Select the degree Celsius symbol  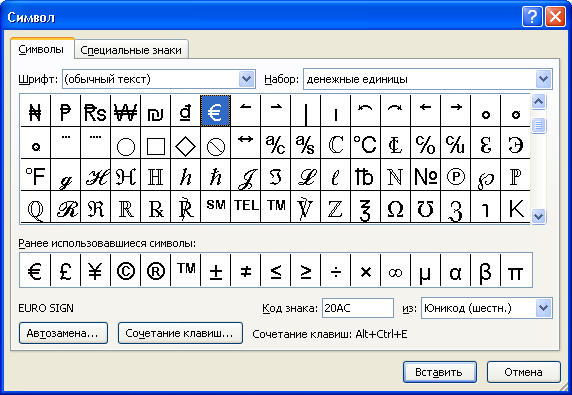pyautogui.click(x=366, y=143)
